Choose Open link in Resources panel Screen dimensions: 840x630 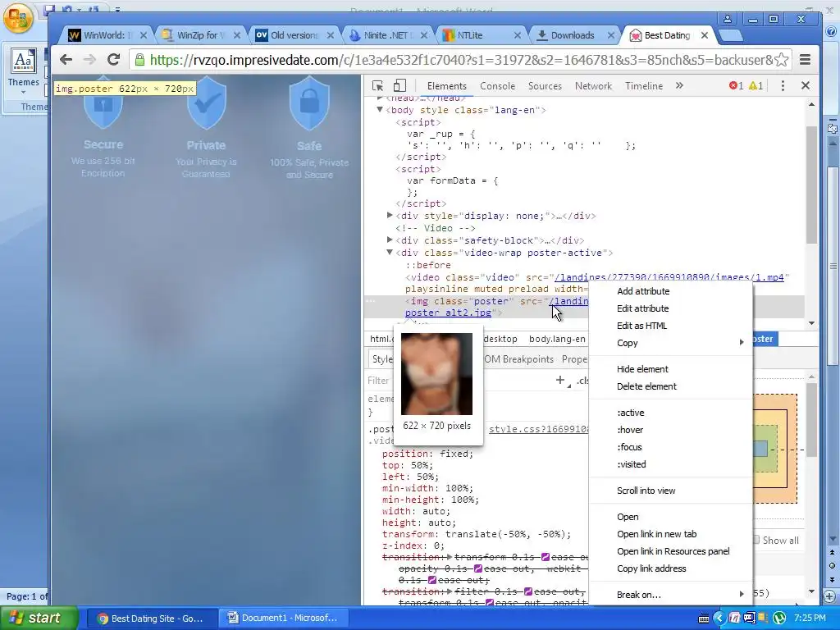pyautogui.click(x=671, y=551)
